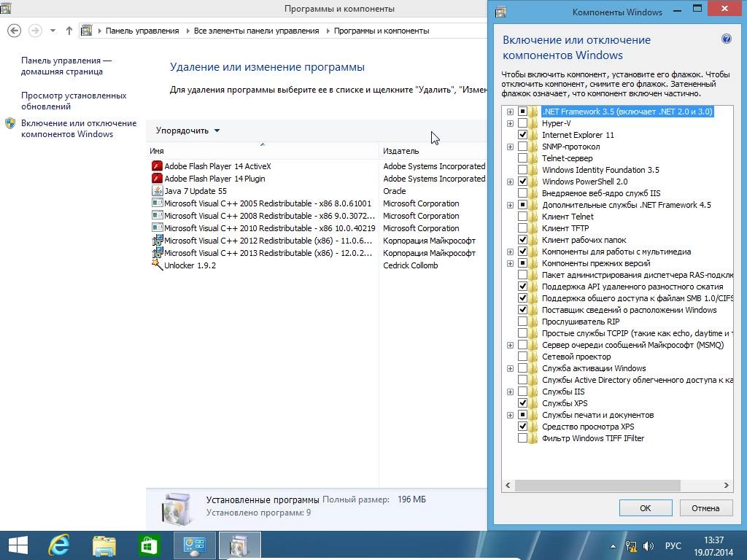This screenshot has width=747, height=560.
Task: Open Просмотр установленных обновлений link
Action: [74, 101]
